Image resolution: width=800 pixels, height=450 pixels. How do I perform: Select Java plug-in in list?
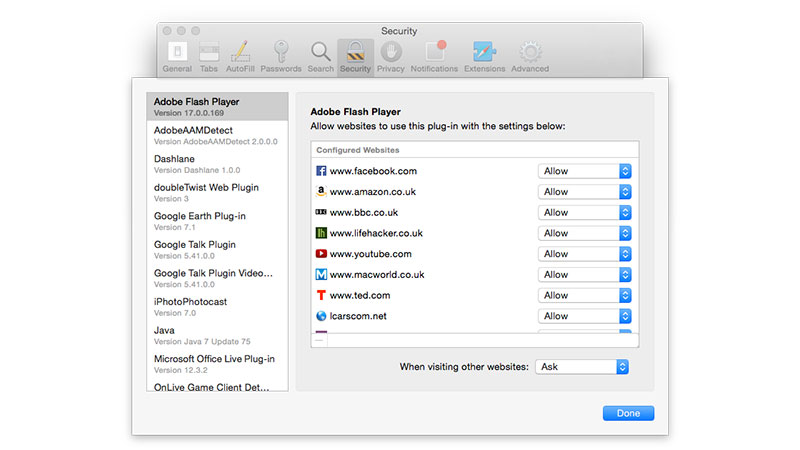217,335
